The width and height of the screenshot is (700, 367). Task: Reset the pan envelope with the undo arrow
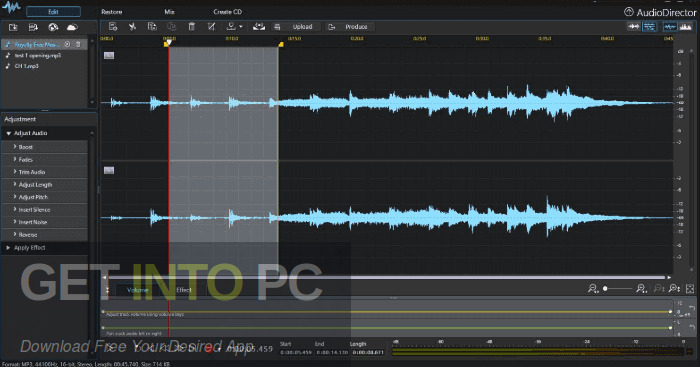[x=692, y=328]
